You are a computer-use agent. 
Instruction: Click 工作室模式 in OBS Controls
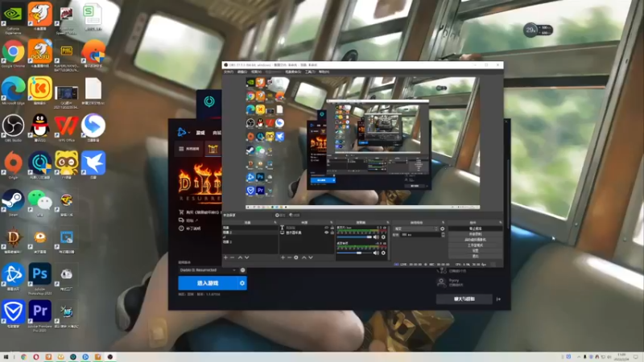click(476, 245)
